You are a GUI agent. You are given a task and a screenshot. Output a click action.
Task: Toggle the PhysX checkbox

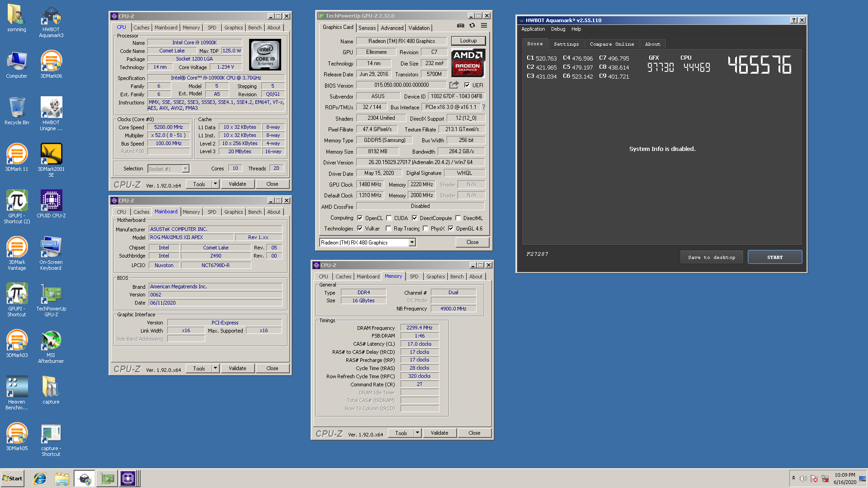[x=425, y=228]
